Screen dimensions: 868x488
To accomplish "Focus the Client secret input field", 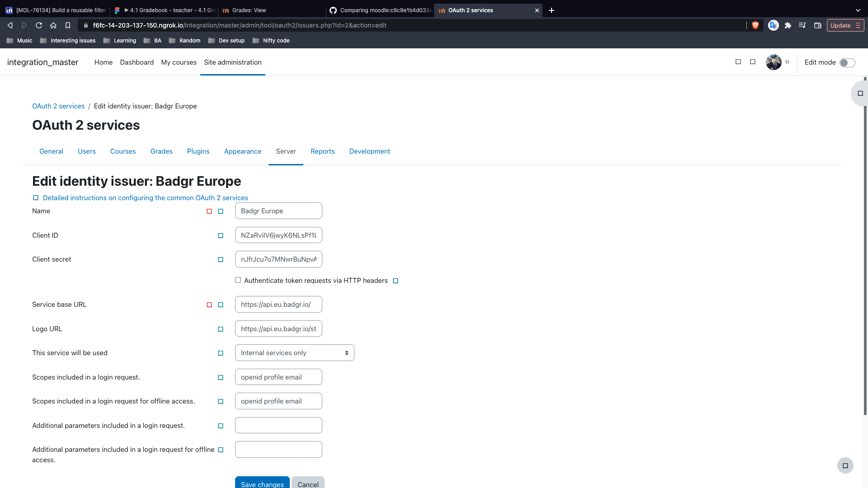I will 278,259.
